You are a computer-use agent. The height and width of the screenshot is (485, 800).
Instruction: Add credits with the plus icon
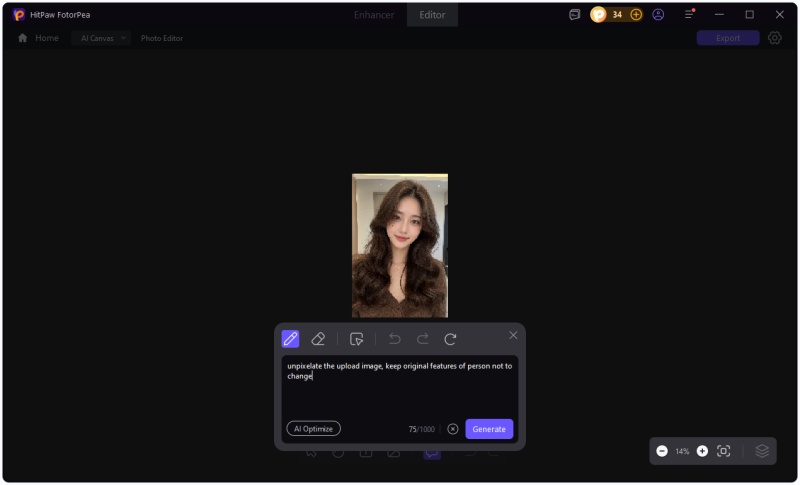coord(636,15)
